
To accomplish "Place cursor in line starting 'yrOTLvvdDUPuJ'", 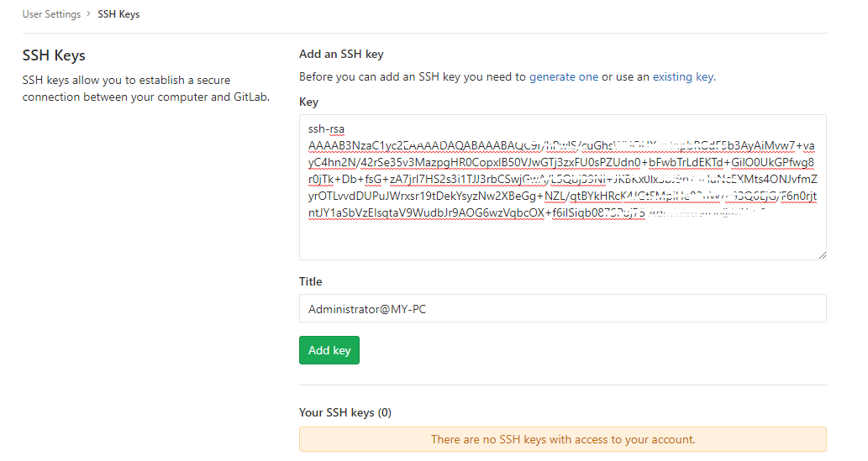I will pos(562,196).
